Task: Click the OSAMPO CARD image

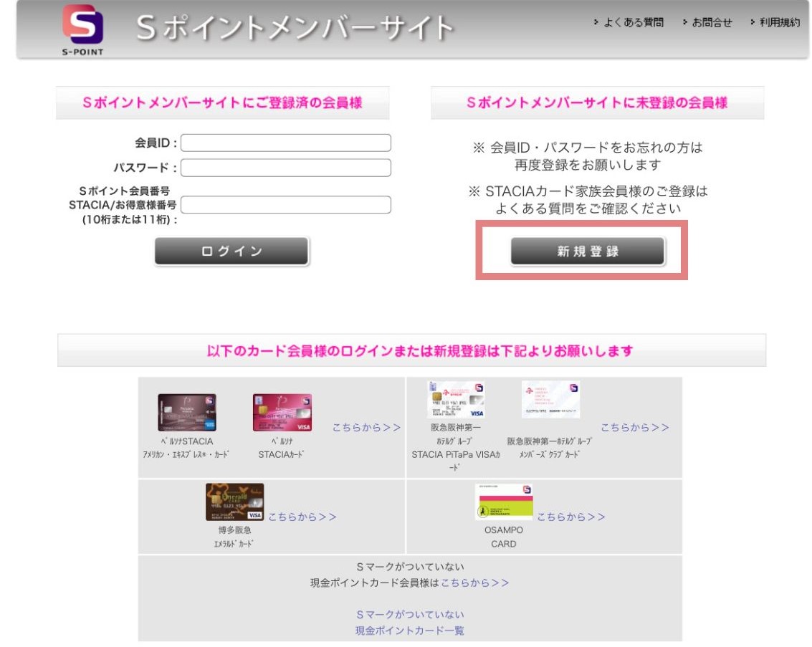Action: tap(504, 502)
